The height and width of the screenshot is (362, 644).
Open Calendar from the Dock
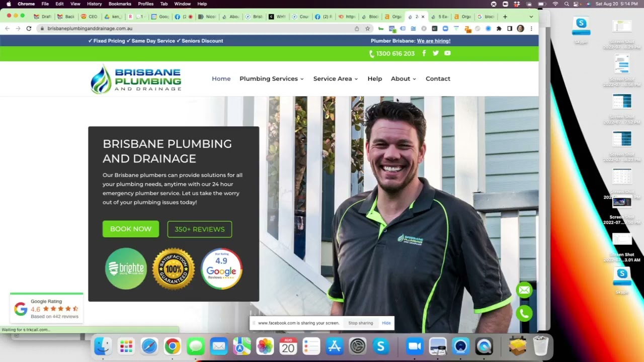pos(288,346)
